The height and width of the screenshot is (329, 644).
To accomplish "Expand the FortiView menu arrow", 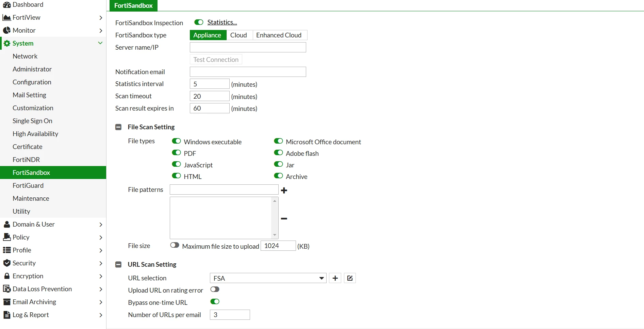I will pyautogui.click(x=101, y=17).
